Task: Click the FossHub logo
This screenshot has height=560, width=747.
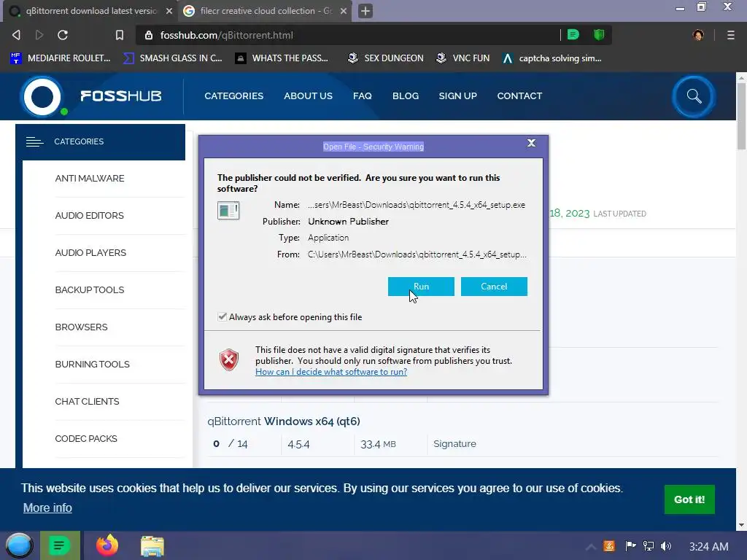Action: point(91,96)
